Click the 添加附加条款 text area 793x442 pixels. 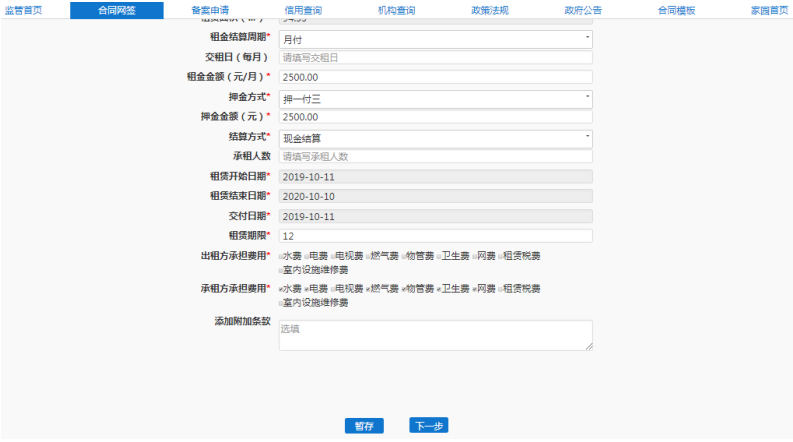coord(435,335)
